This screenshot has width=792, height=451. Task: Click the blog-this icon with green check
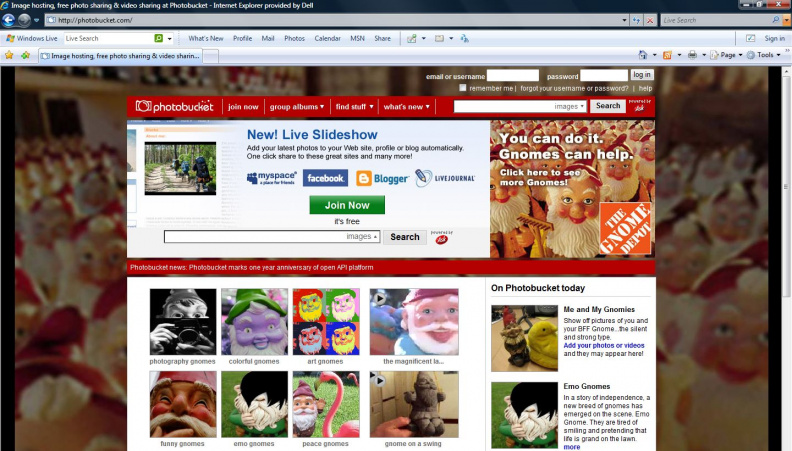tap(412, 38)
